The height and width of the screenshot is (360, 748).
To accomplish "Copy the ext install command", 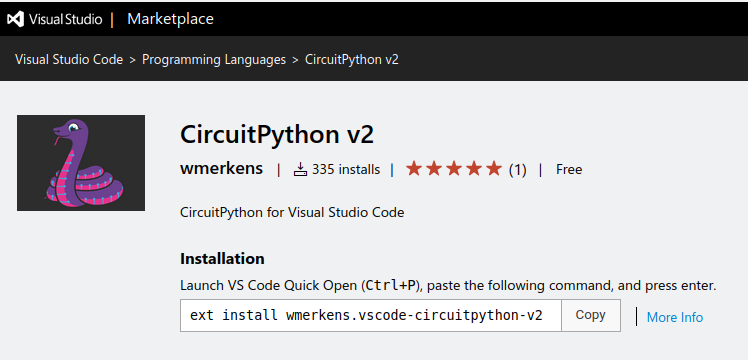I will (591, 315).
